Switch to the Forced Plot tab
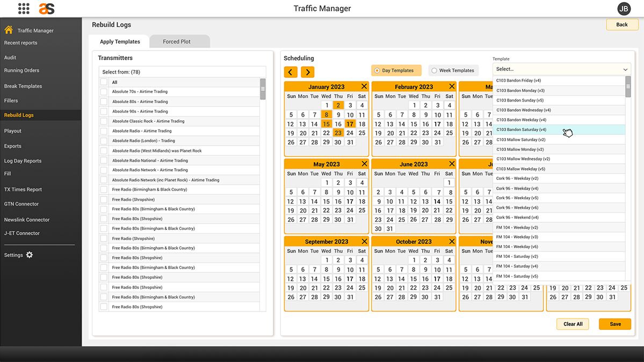This screenshot has width=644, height=362. (177, 41)
